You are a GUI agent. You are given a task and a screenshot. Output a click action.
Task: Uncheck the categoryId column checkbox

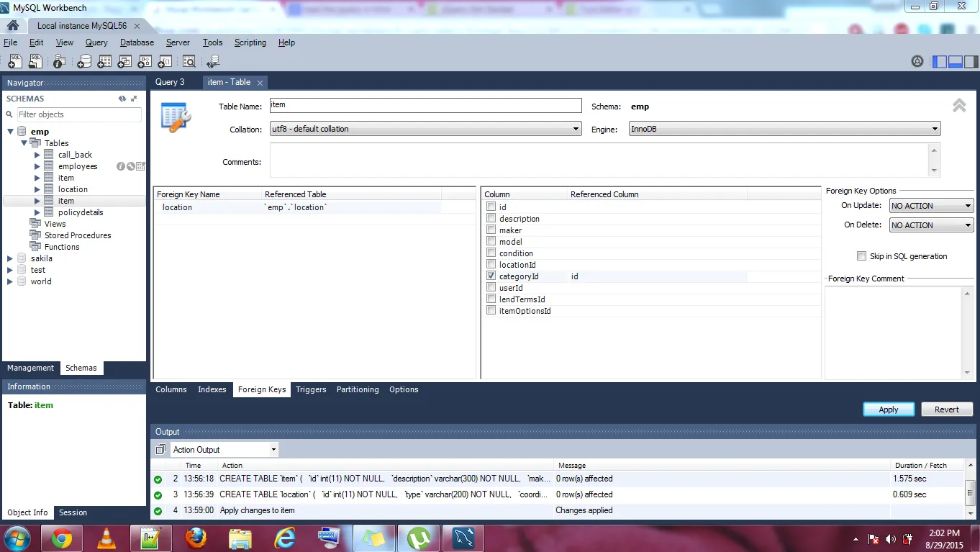491,276
